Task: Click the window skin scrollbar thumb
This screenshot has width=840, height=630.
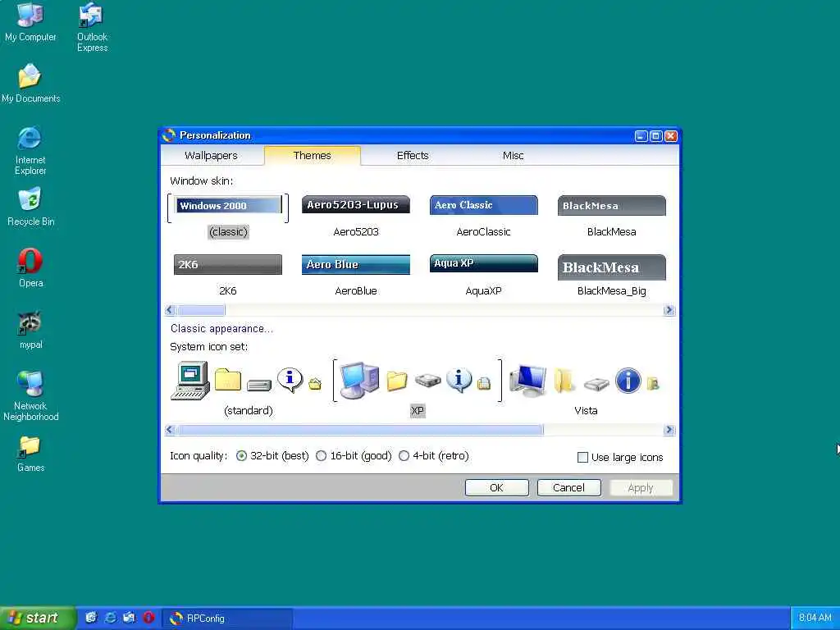Action: [202, 310]
